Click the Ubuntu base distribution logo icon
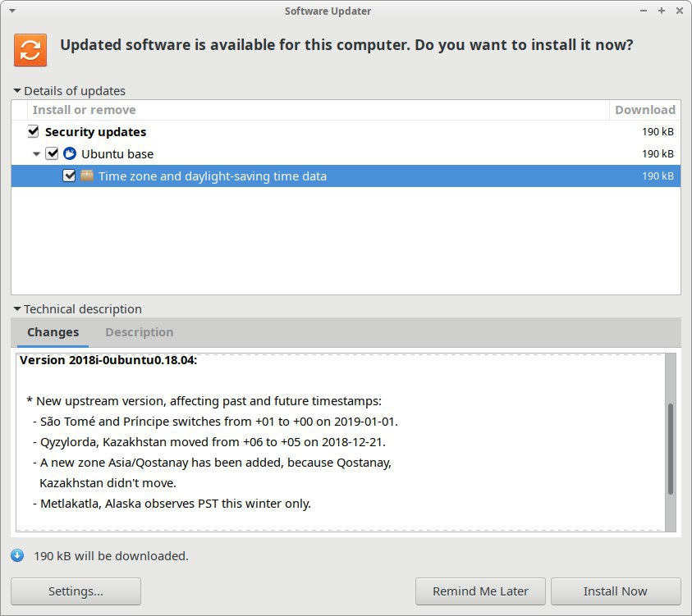 pyautogui.click(x=70, y=153)
